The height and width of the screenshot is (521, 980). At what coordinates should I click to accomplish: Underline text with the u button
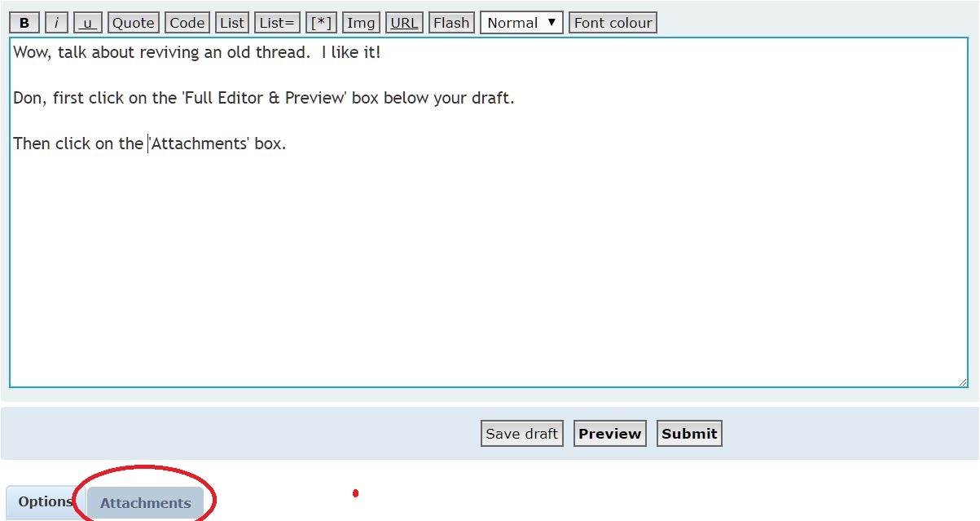click(x=87, y=23)
